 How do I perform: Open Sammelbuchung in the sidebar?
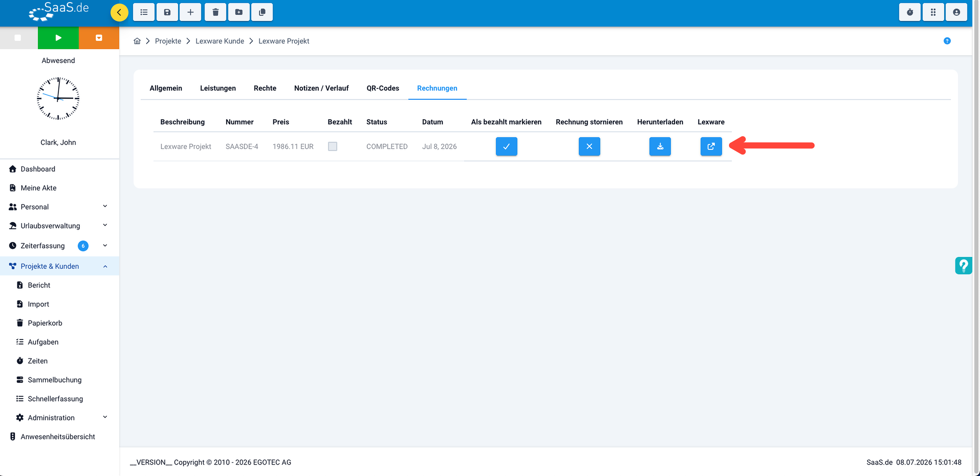55,380
